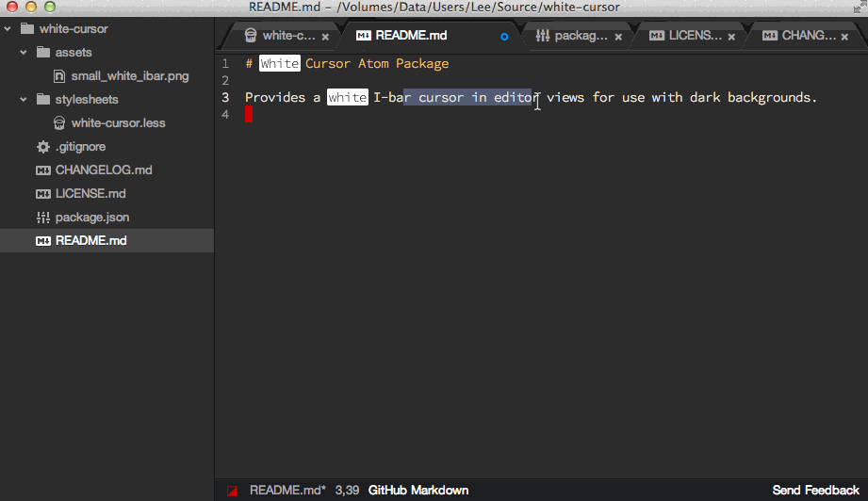Close the packag... tab
The width and height of the screenshot is (868, 501).
(x=618, y=37)
